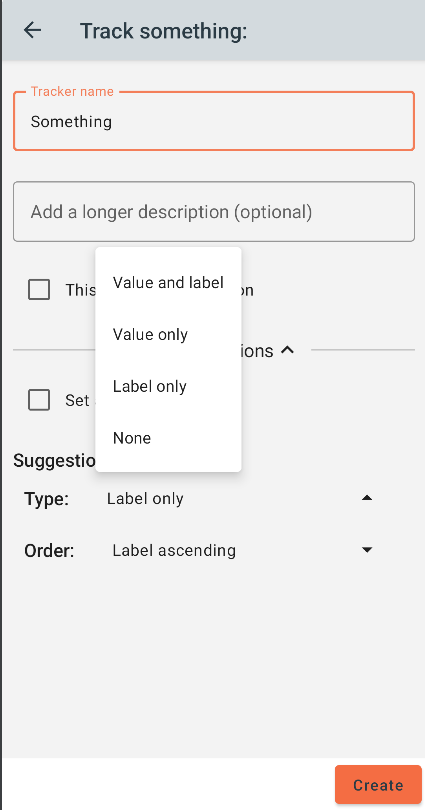425x810 pixels.
Task: Tick the checkbox beside the "This" label
Action: 39,289
